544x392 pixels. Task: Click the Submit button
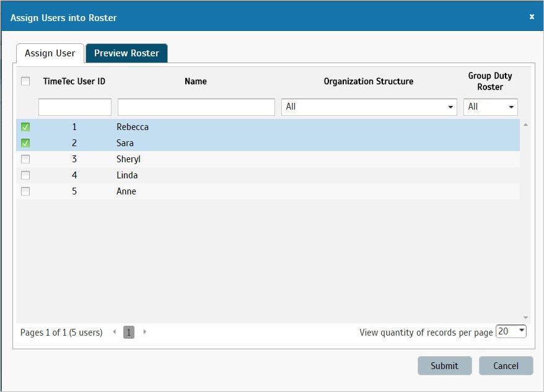444,365
